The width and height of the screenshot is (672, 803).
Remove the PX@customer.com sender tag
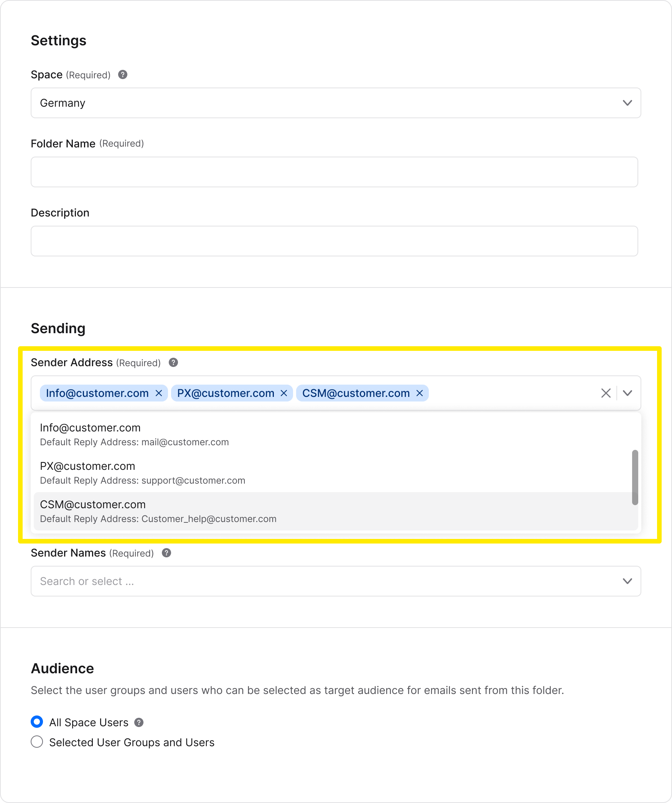284,393
